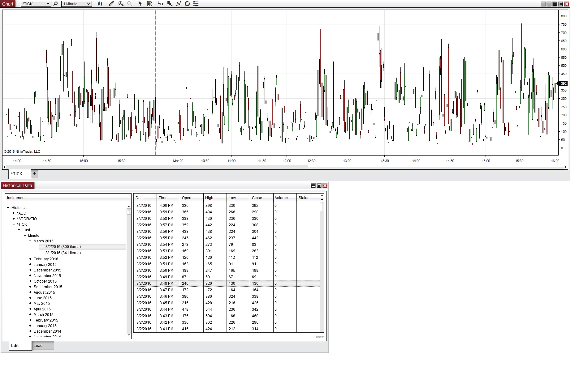The width and height of the screenshot is (588, 371).
Task: Open the chart bar style icon
Action: click(x=100, y=4)
